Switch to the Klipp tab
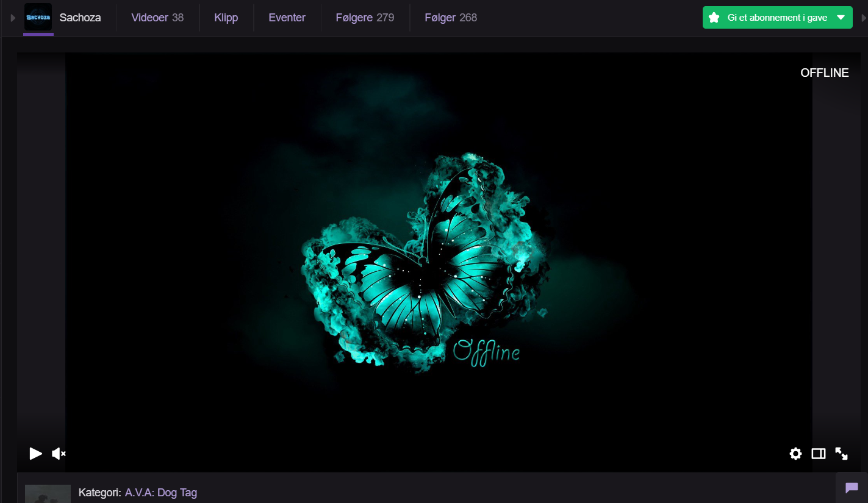 pos(226,18)
